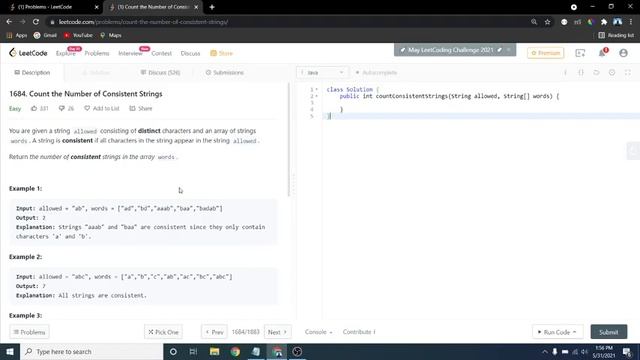Open the Windows Start menu

pos(9,351)
